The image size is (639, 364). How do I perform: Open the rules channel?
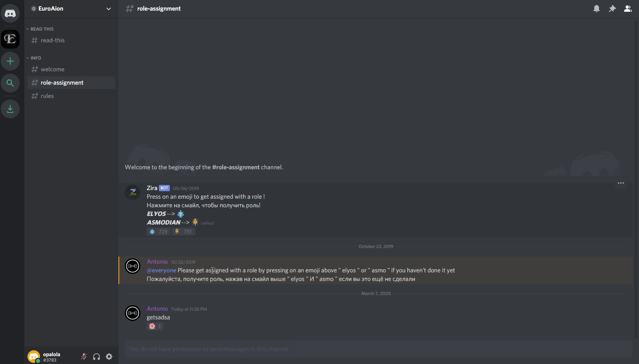[71, 96]
